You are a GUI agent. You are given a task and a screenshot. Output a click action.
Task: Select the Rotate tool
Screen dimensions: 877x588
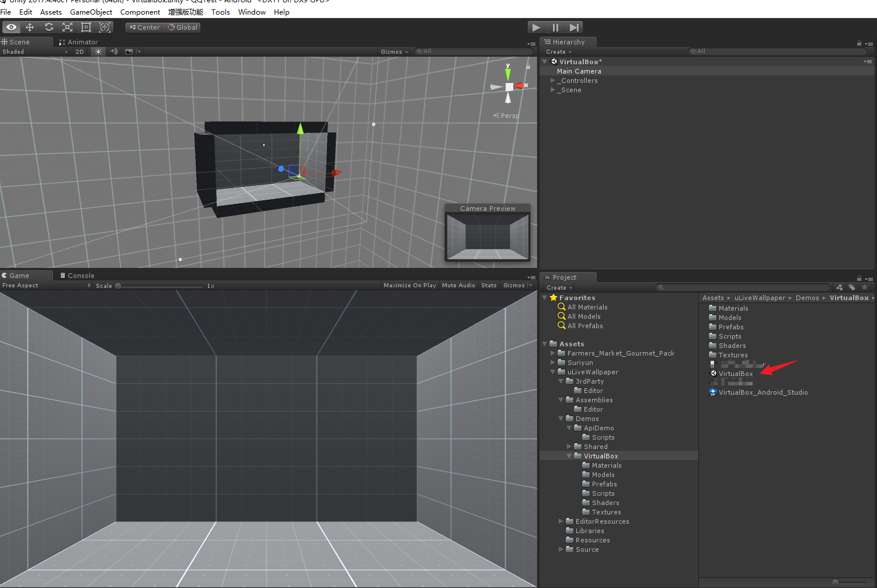click(48, 27)
